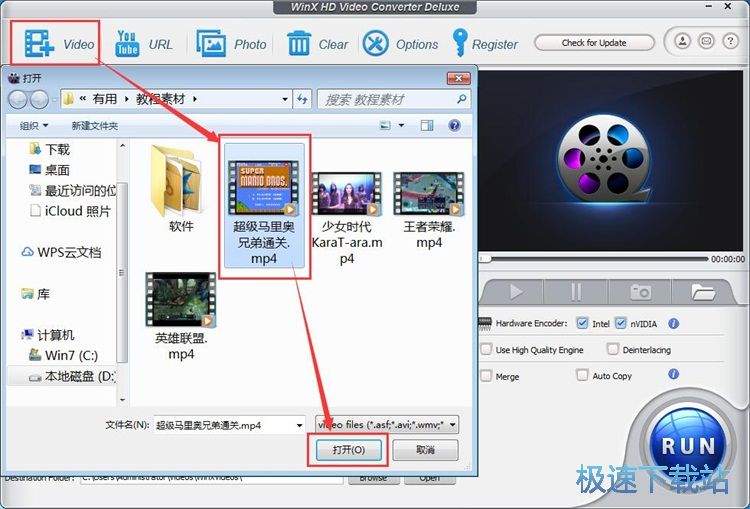Click the snapshot camera icon
The width and height of the screenshot is (750, 509).
(640, 291)
